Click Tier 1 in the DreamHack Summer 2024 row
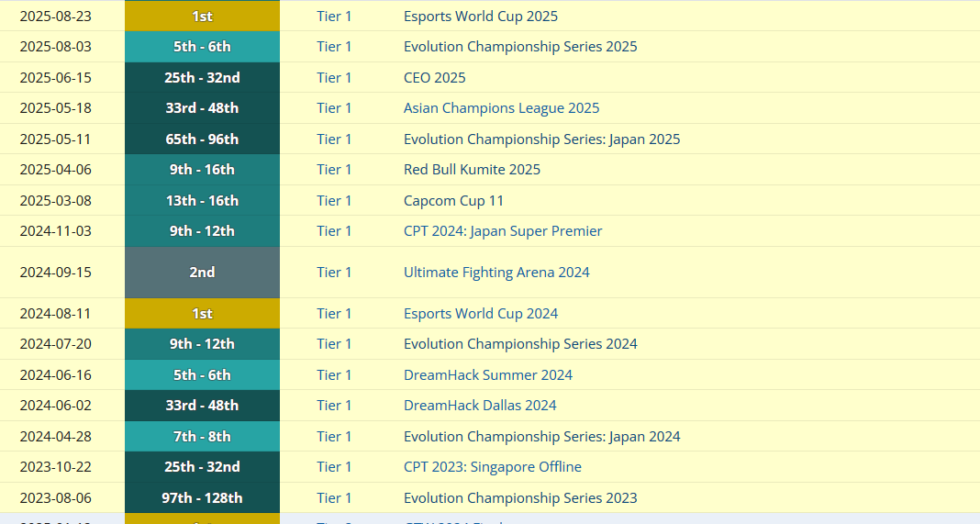The height and width of the screenshot is (524, 980). [x=334, y=375]
